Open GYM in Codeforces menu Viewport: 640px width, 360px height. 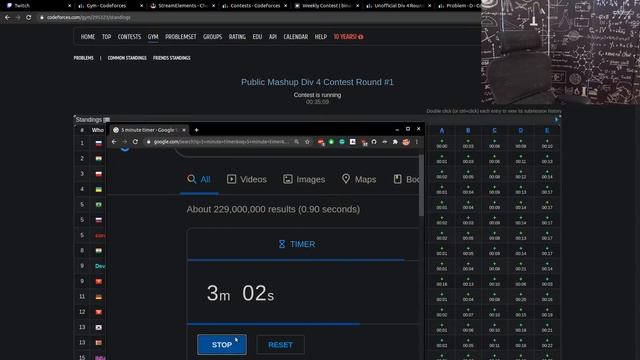(x=153, y=37)
